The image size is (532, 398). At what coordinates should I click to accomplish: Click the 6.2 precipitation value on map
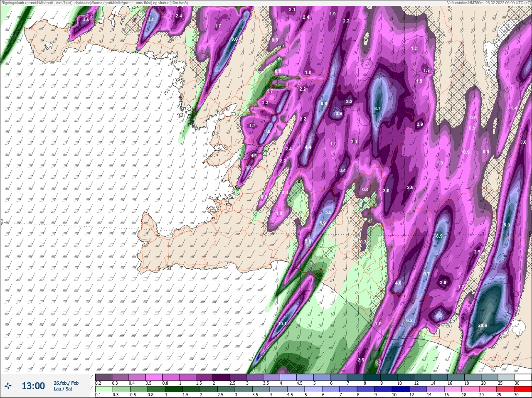[x=409, y=320]
